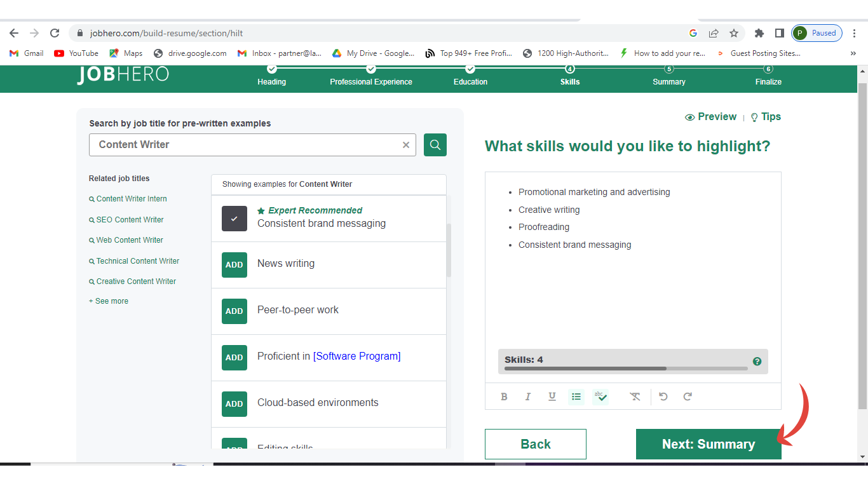
Task: Click the skills help question mark icon
Action: (757, 362)
